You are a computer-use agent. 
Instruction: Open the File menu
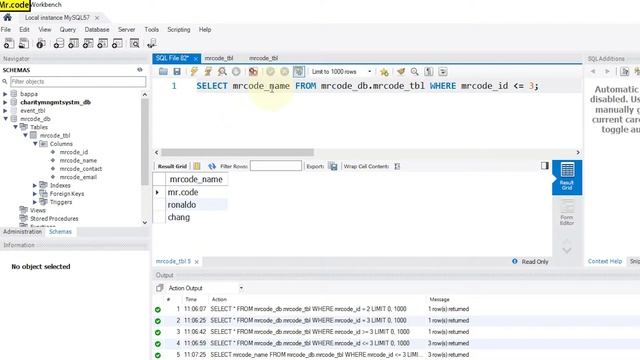(6, 29)
